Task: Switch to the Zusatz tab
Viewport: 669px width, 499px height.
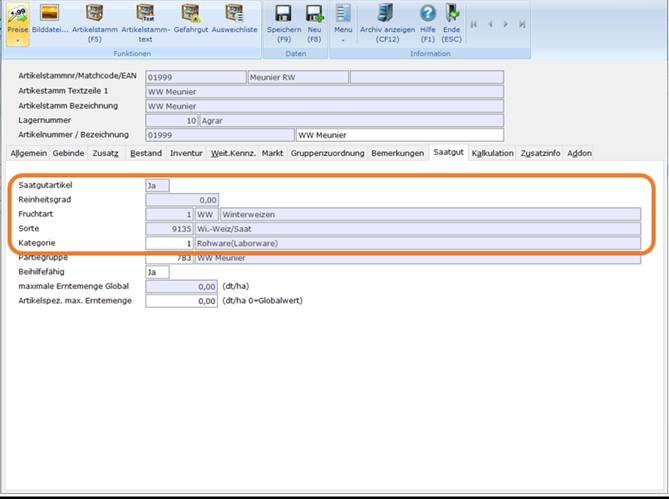Action: [105, 153]
